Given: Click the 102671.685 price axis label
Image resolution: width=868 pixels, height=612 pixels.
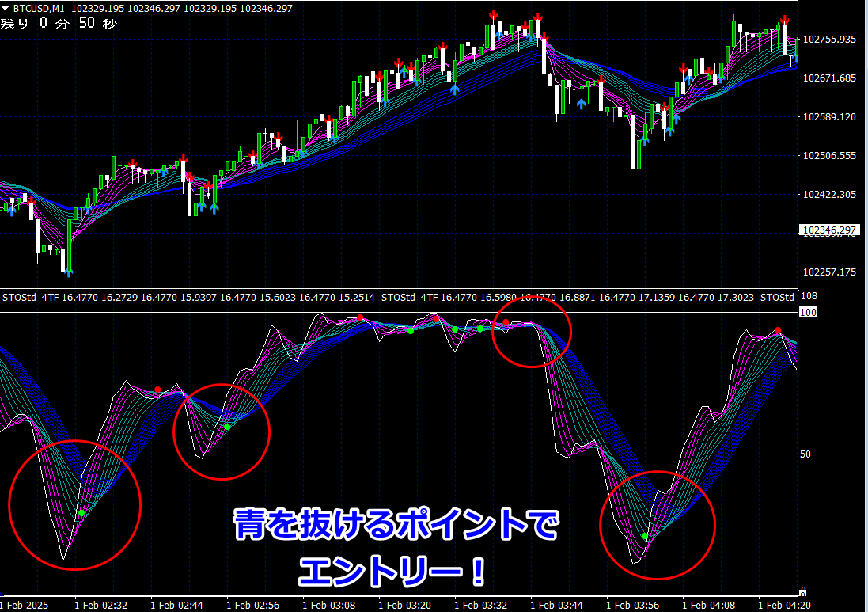Looking at the screenshot, I should point(829,78).
